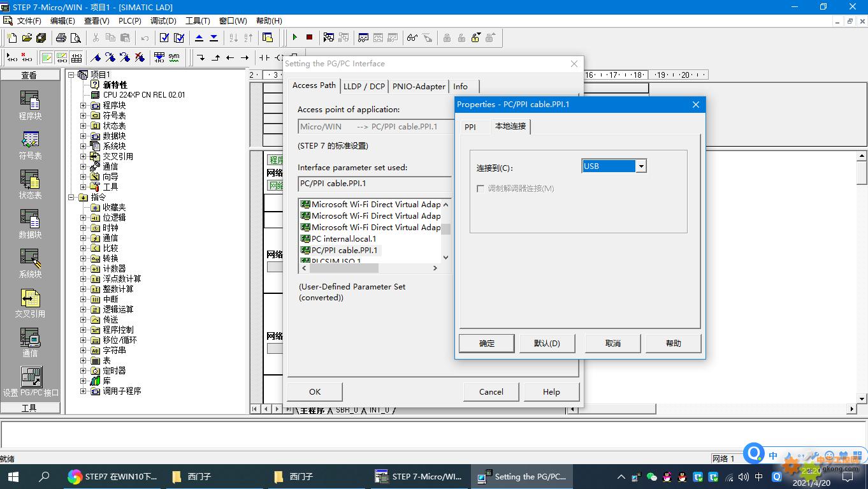Image resolution: width=868 pixels, height=489 pixels.
Task: Select CPU 224XP CN REL 02.01 in the tree
Action: [144, 95]
